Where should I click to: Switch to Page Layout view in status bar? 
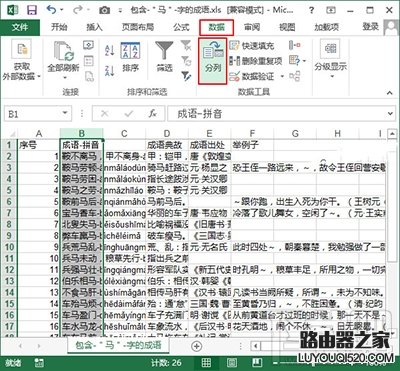[232, 363]
